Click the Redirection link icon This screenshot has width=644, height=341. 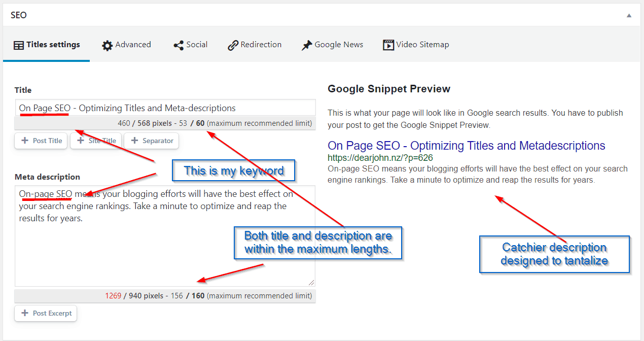click(x=233, y=45)
